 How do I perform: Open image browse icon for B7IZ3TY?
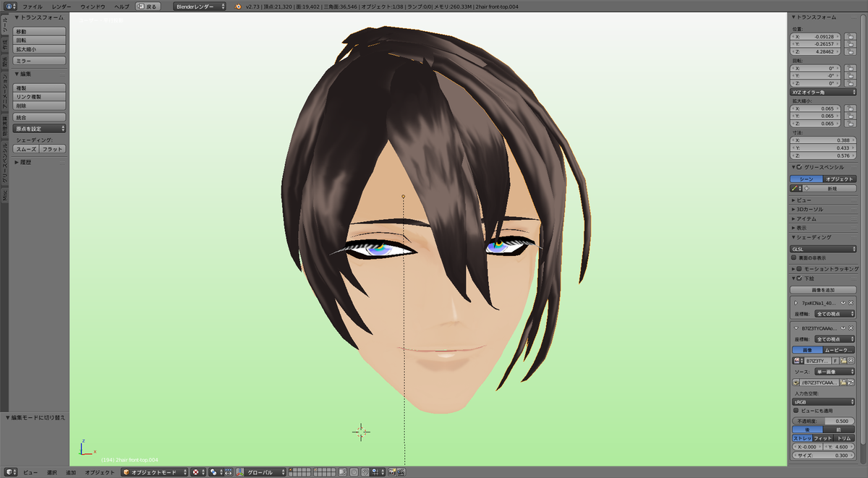point(798,361)
